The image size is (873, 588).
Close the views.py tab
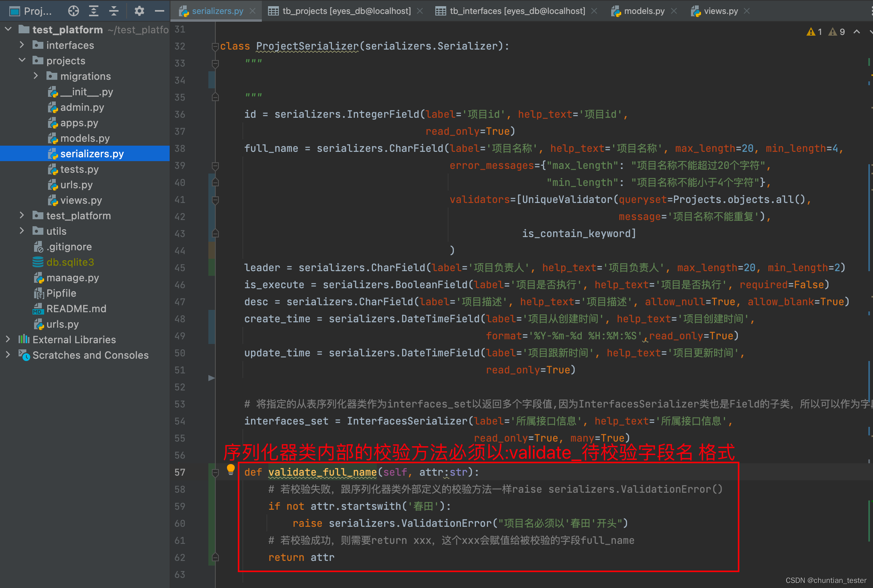pos(746,10)
